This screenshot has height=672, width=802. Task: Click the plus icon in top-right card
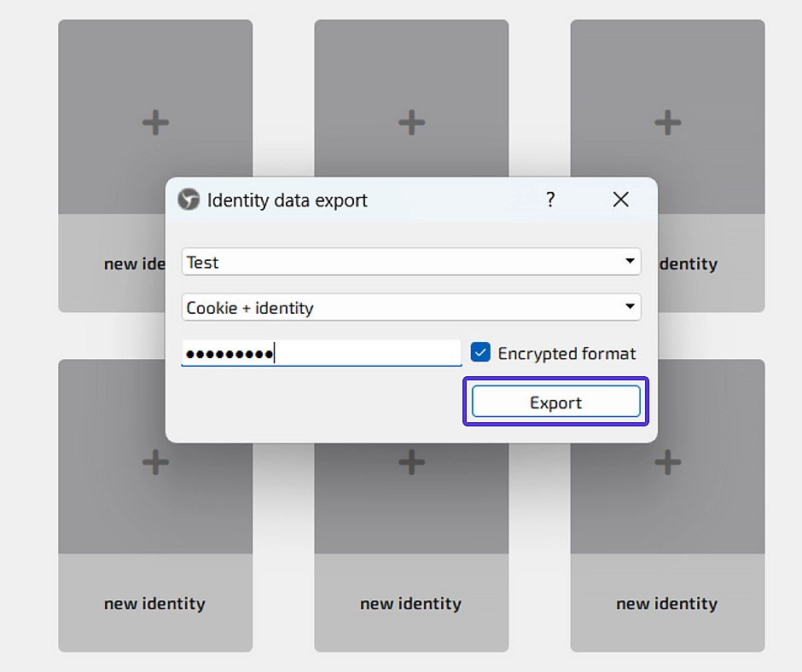tap(668, 123)
